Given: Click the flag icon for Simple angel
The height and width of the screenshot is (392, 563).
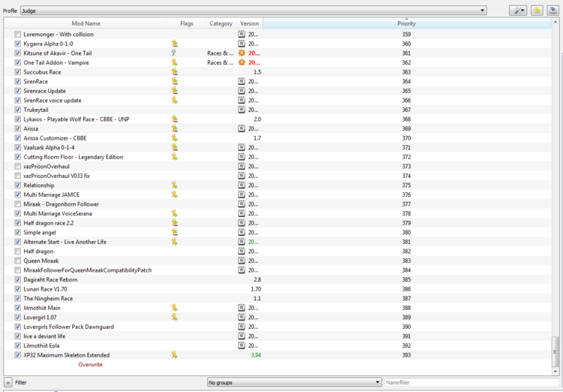Looking at the screenshot, I should click(174, 233).
